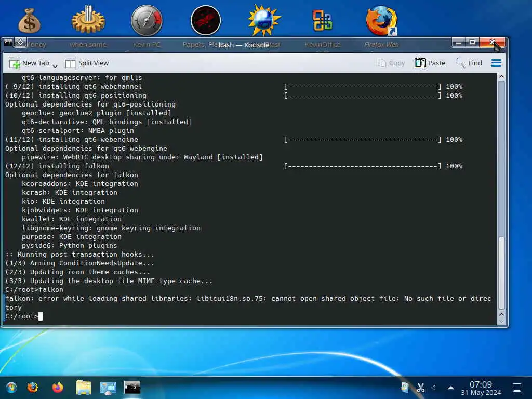Click the scrollbar bottom up arrow

point(501,314)
